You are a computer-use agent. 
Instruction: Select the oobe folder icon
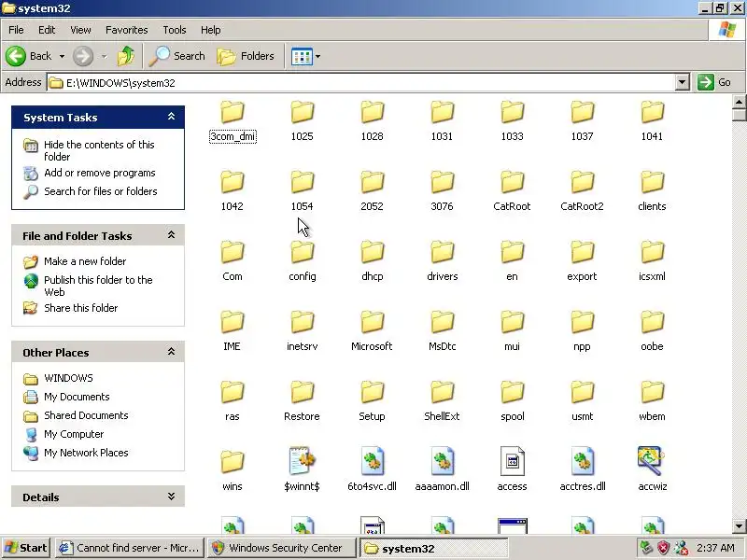coord(652,322)
